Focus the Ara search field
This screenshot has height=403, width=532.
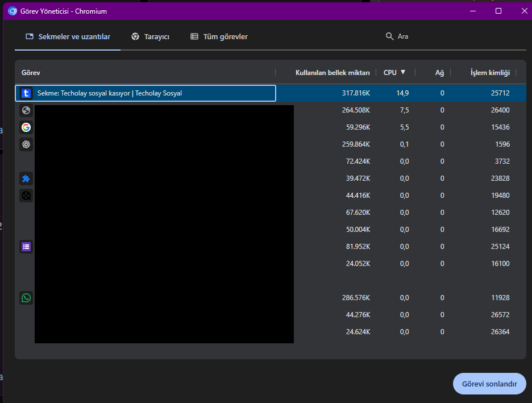click(455, 36)
